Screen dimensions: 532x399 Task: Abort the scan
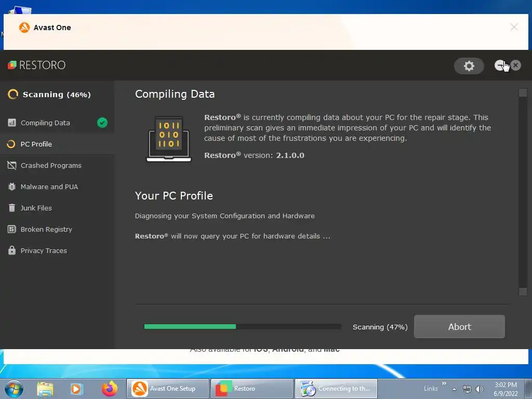(459, 326)
